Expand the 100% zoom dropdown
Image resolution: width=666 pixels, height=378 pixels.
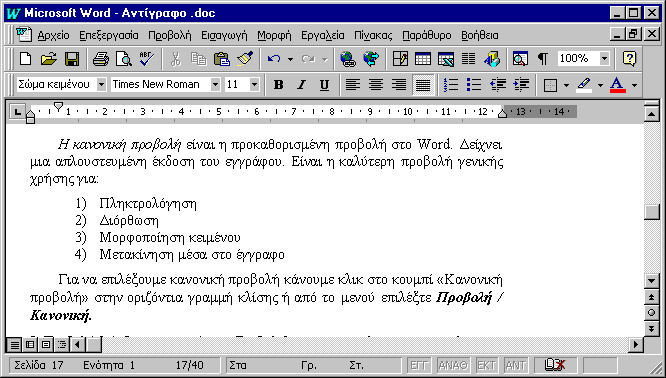[x=604, y=59]
